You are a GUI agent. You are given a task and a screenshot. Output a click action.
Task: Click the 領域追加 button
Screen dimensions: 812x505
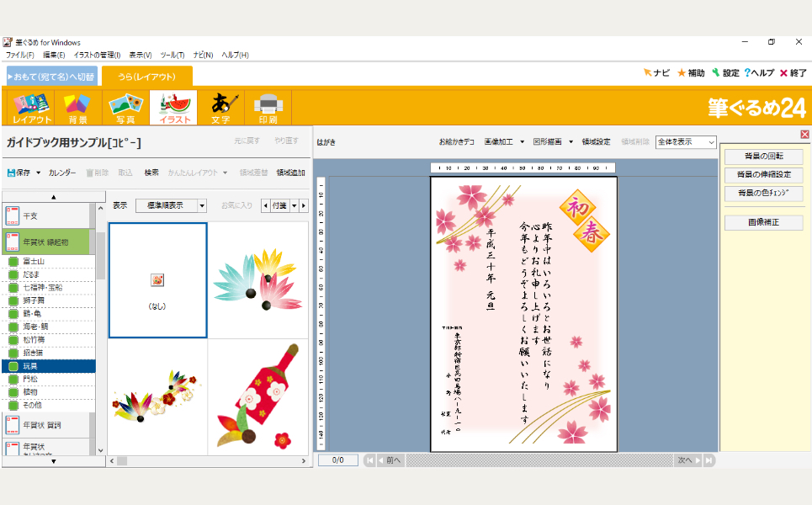290,173
